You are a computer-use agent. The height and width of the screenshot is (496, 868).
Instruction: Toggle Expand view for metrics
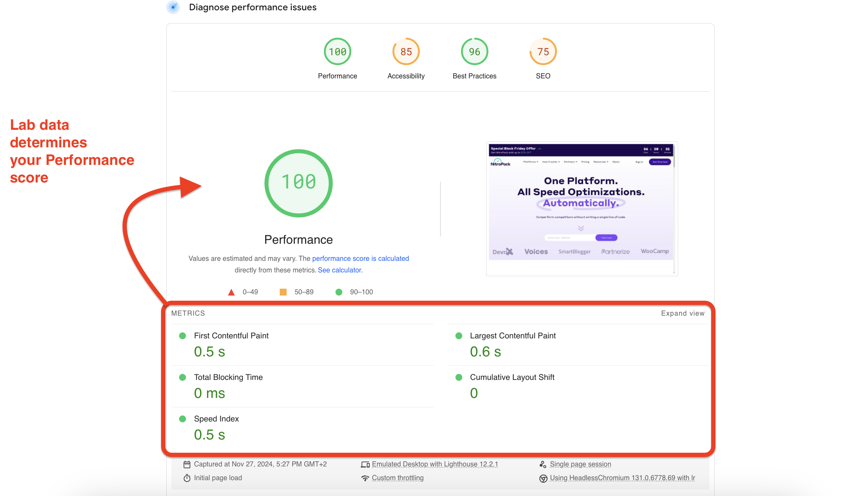pyautogui.click(x=682, y=314)
